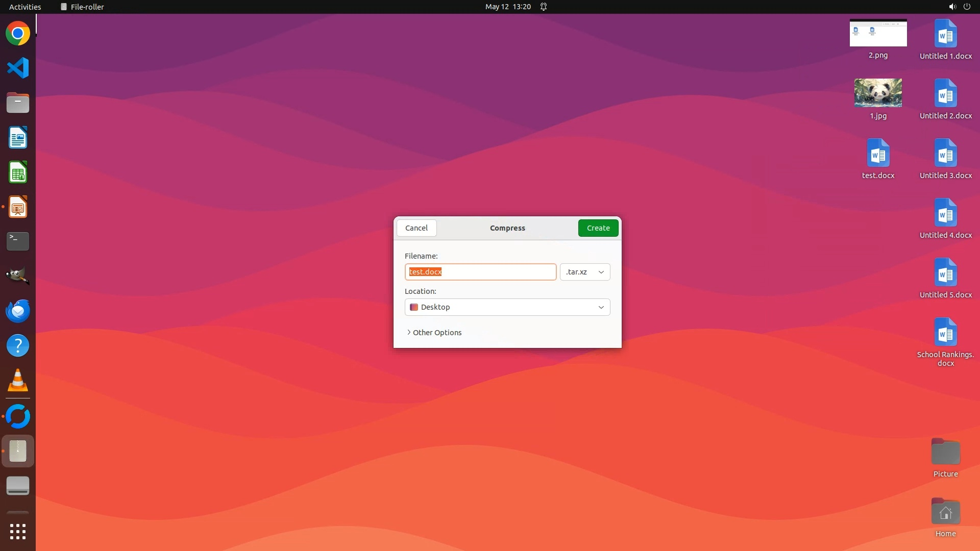This screenshot has height=551, width=980.
Task: Click the test.docx filename field
Action: (x=480, y=272)
